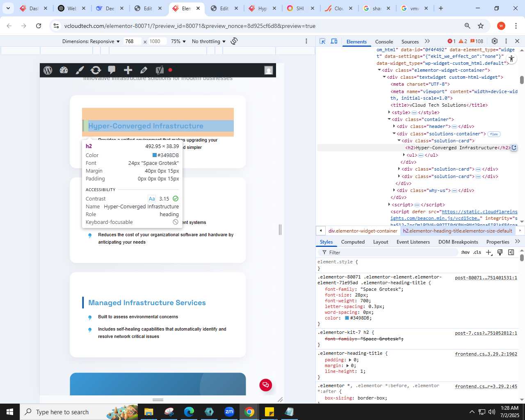Open frontend.cs…3.29.2:1962 source link

(x=486, y=354)
